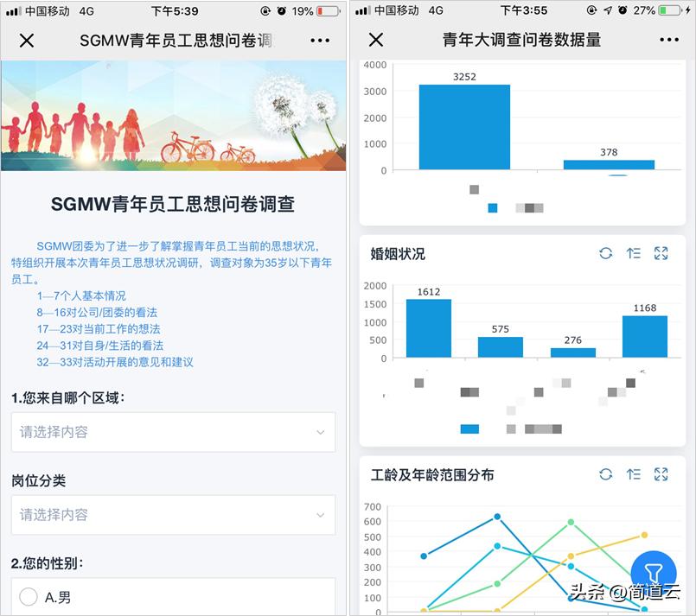Image resolution: width=696 pixels, height=616 pixels.
Task: Expand 婚姻状况 chart to fullscreen
Action: pyautogui.click(x=660, y=253)
